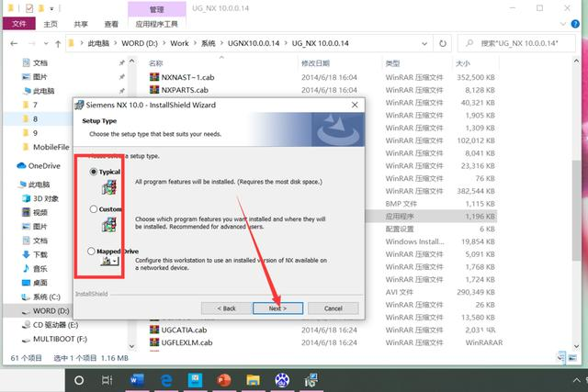This screenshot has height=392, width=588.
Task: Switch to details view layout icon
Action: (561, 357)
